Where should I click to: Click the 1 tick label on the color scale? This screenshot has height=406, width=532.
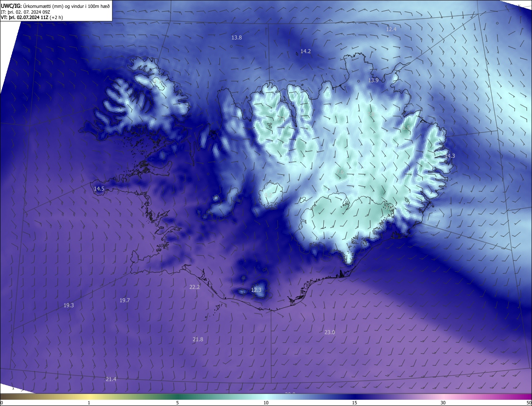pyautogui.click(x=89, y=403)
